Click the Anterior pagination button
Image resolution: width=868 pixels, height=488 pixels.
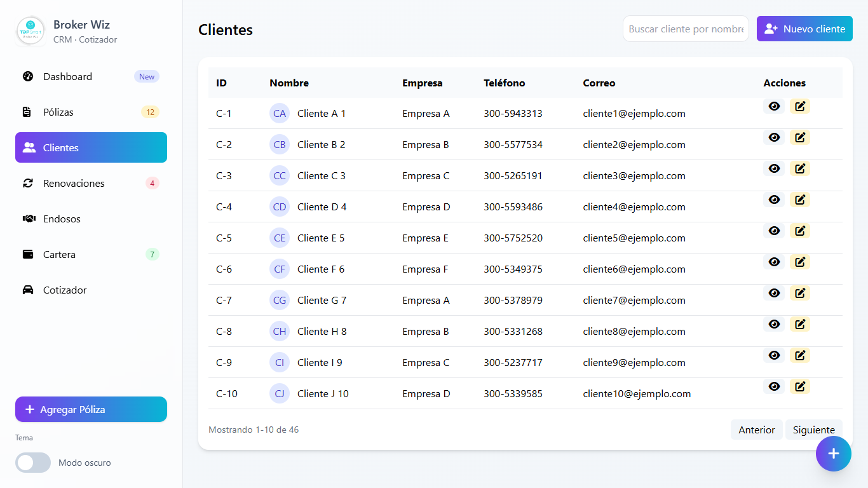click(756, 430)
